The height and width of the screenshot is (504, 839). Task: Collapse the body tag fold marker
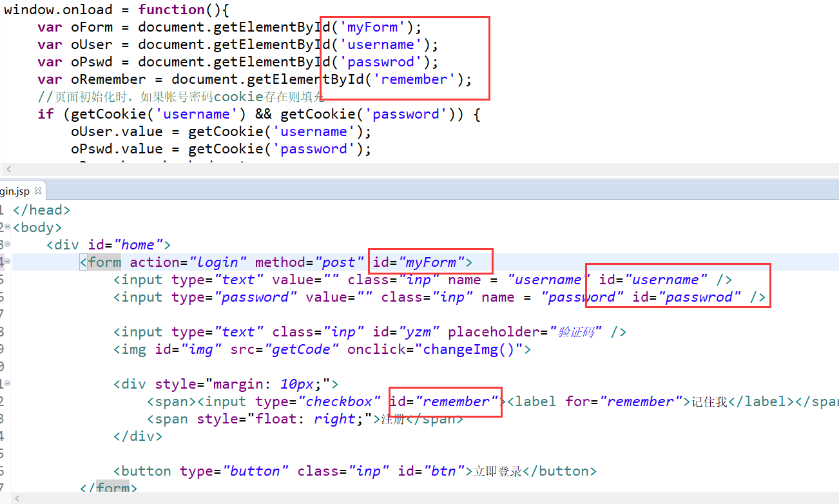(x=7, y=228)
